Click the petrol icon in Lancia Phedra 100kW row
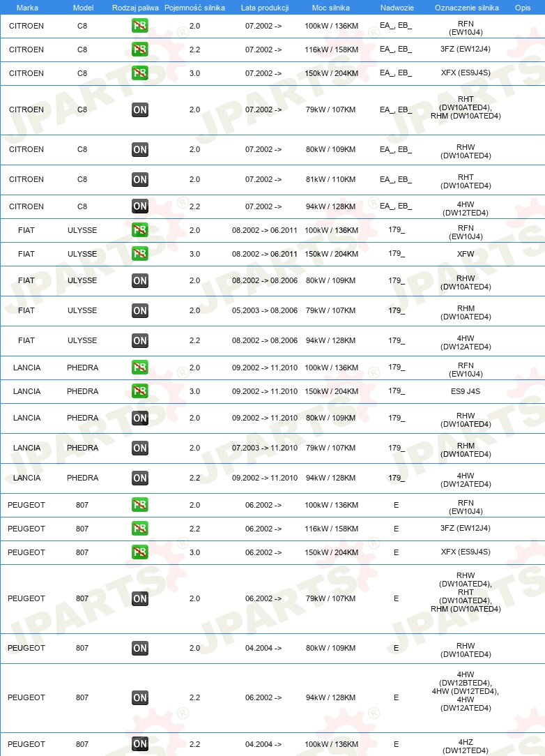The image size is (545, 756). 140,368
